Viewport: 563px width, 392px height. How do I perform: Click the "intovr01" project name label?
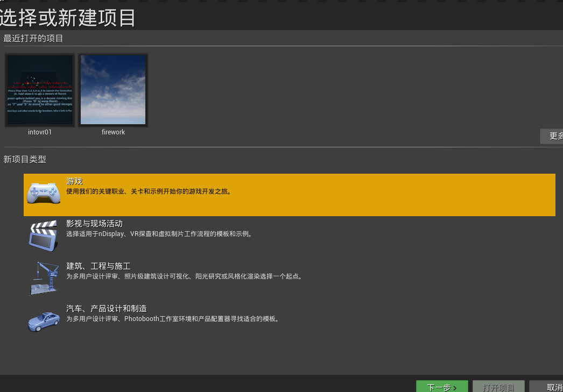point(40,132)
